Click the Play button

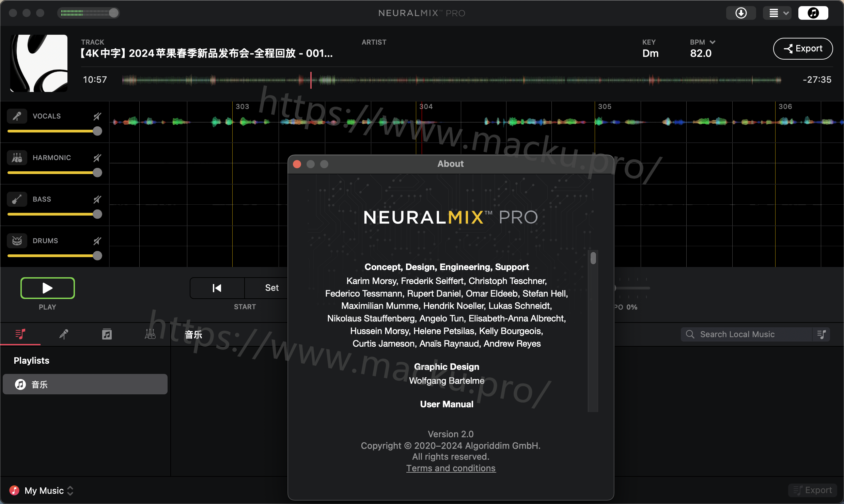[48, 288]
